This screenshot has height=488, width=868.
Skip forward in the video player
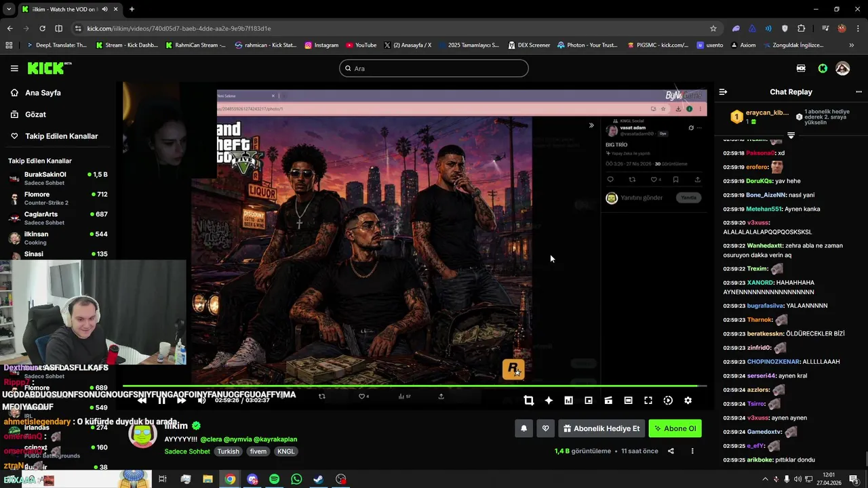[x=181, y=401]
